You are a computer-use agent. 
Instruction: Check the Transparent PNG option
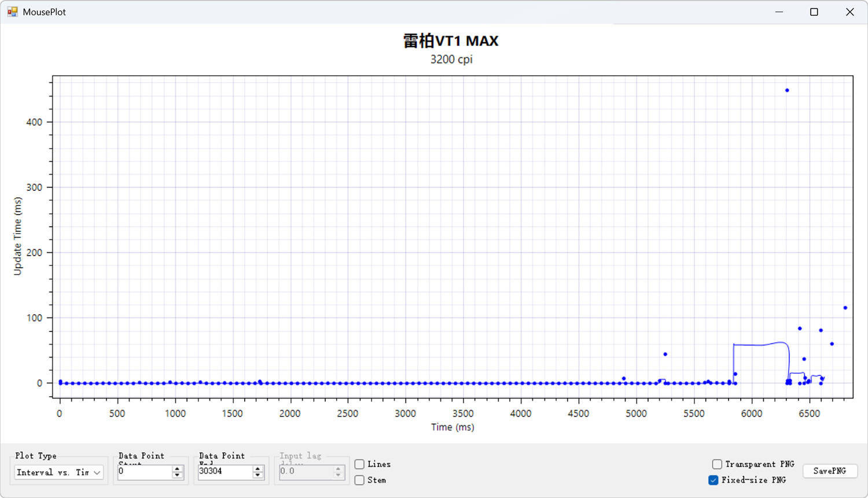(x=717, y=464)
